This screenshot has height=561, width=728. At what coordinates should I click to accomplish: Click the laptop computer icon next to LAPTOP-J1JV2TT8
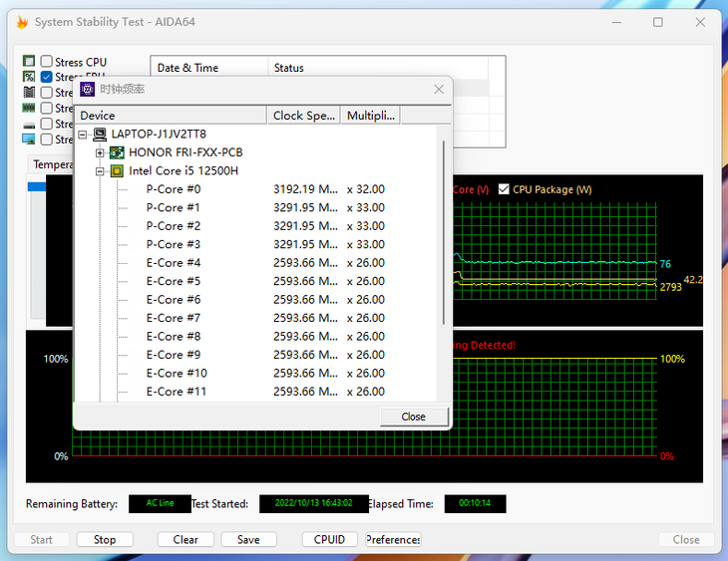[100, 135]
